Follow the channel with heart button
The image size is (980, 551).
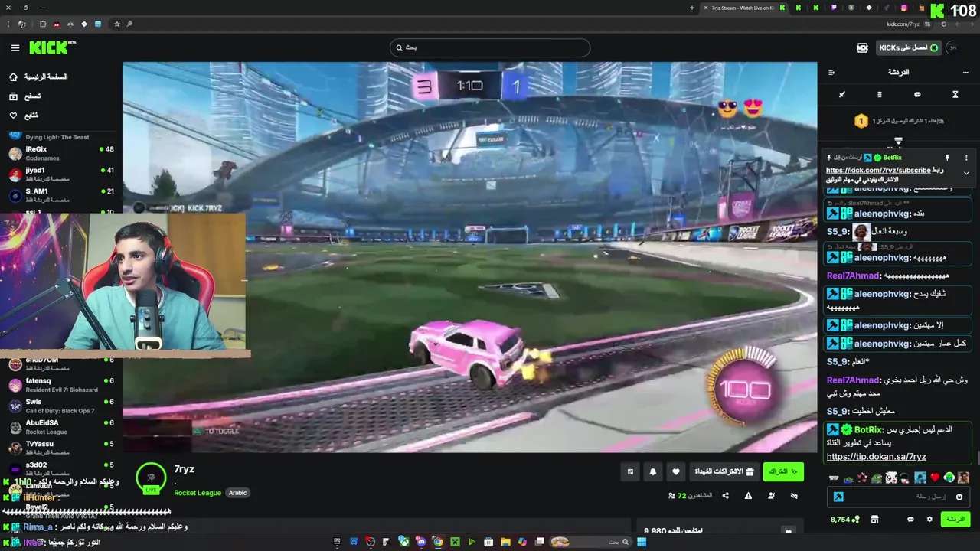pos(675,471)
